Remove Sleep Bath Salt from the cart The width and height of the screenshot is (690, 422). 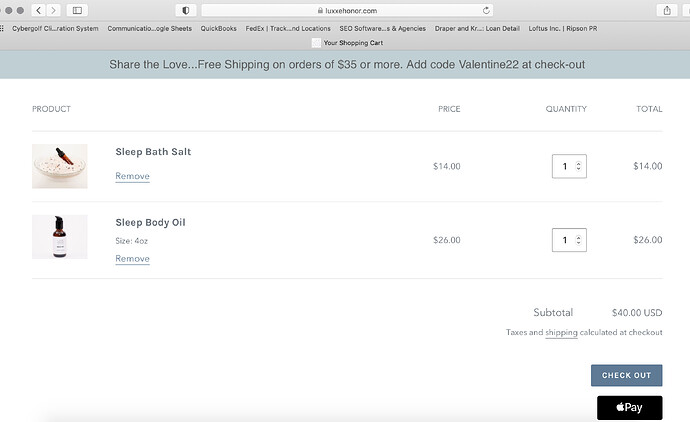[x=132, y=176]
